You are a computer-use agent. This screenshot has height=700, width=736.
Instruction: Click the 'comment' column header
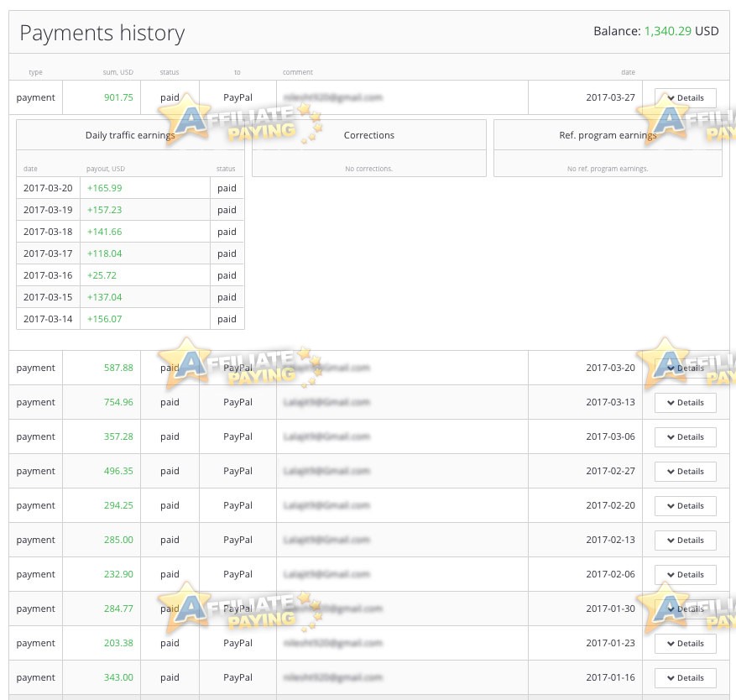click(x=298, y=72)
